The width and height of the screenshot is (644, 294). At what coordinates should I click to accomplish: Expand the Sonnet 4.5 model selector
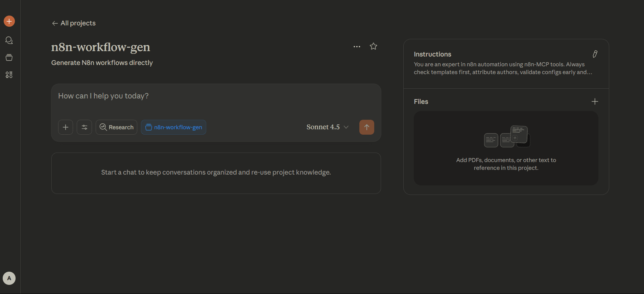tap(327, 127)
